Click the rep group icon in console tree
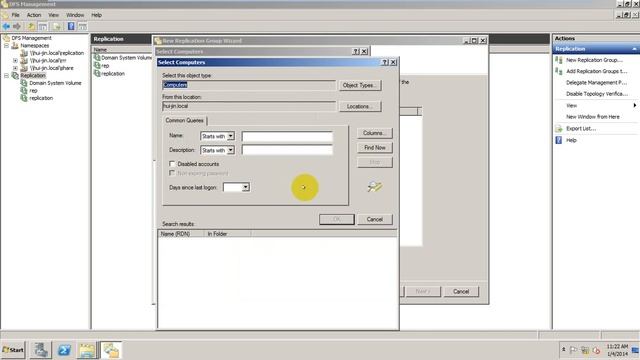This screenshot has height=360, width=640. tap(24, 91)
